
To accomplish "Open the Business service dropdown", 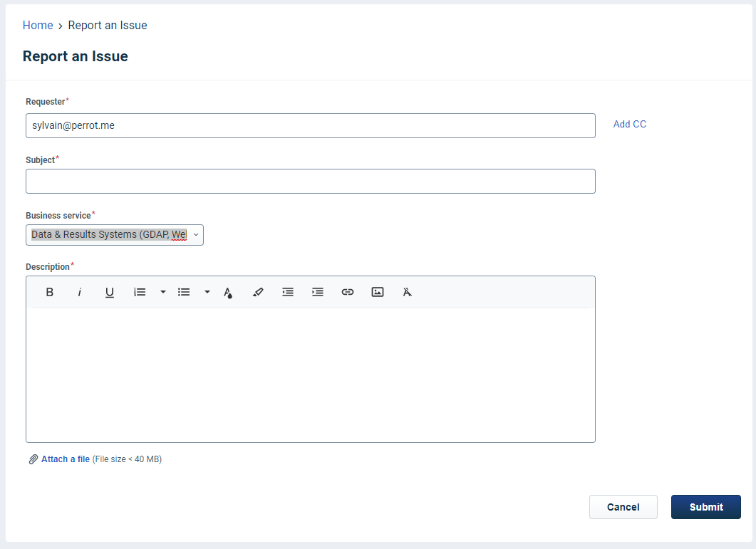I will pos(115,235).
